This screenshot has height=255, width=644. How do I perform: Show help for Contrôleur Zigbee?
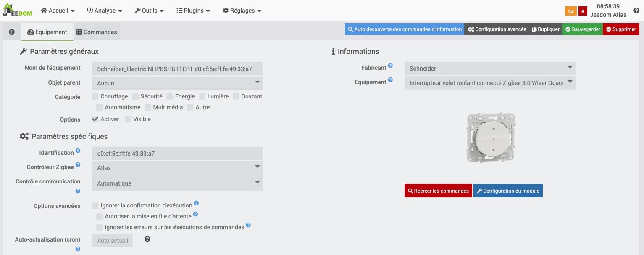78,165
